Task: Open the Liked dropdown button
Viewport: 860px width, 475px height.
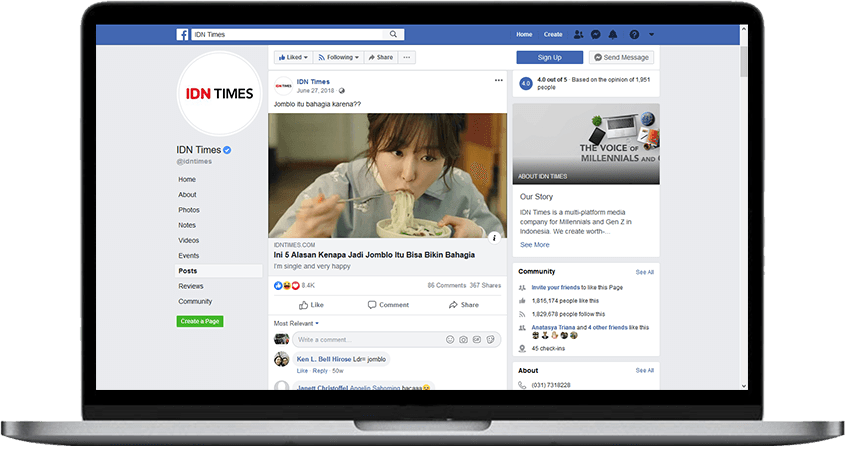Action: point(293,58)
